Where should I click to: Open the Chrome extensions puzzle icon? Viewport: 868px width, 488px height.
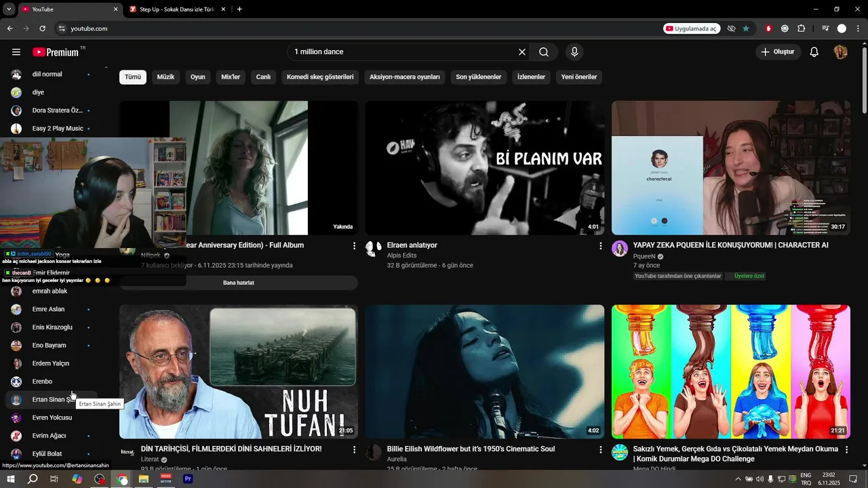click(x=801, y=28)
